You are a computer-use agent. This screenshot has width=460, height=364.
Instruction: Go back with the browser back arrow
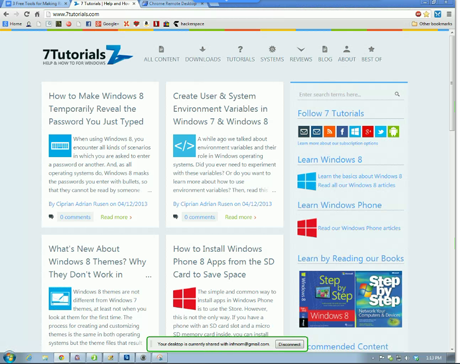(x=6, y=14)
